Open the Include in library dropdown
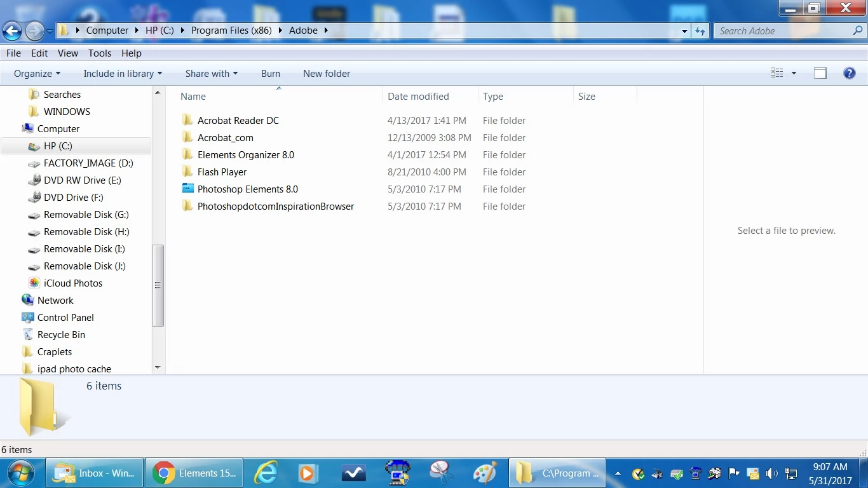This screenshot has width=868, height=488. pyautogui.click(x=123, y=74)
